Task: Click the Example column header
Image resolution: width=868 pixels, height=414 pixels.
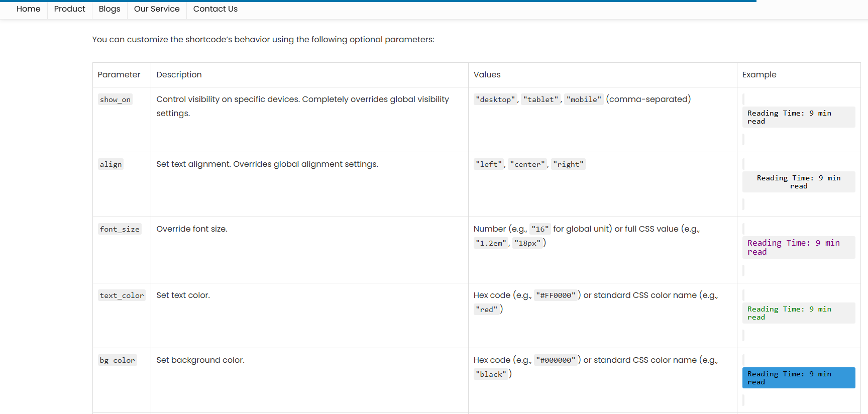Action: pyautogui.click(x=759, y=75)
